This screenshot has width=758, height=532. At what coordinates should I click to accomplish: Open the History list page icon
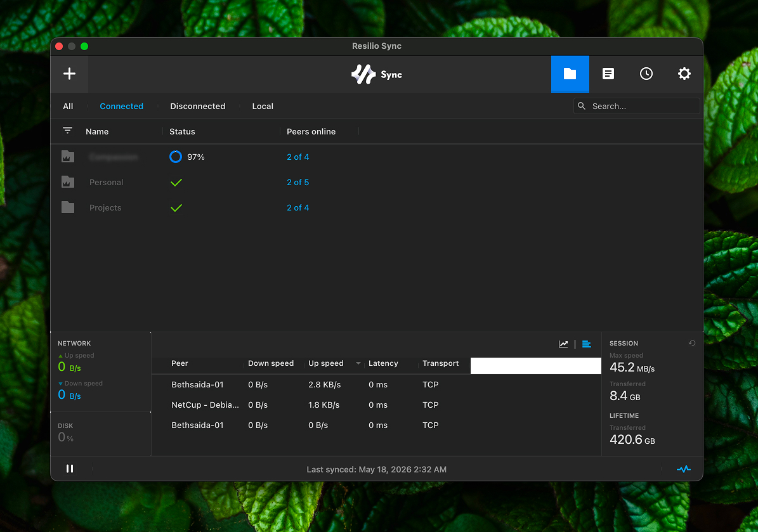coord(608,74)
